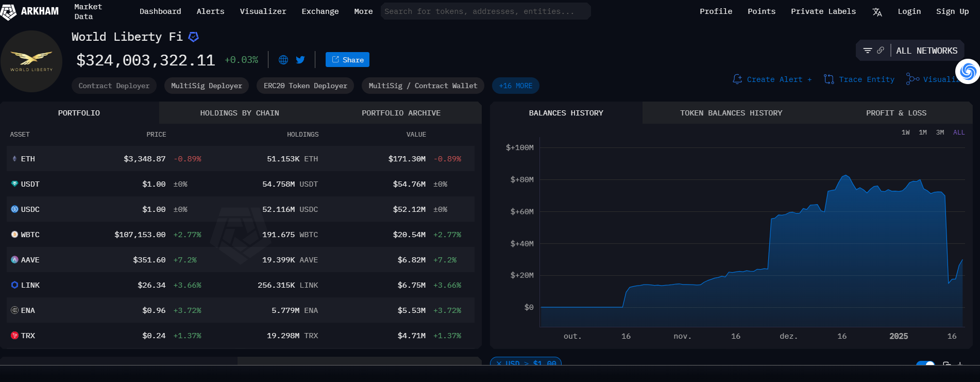Sort by the HOLDINGS column header
This screenshot has height=382, width=980.
pyautogui.click(x=302, y=135)
